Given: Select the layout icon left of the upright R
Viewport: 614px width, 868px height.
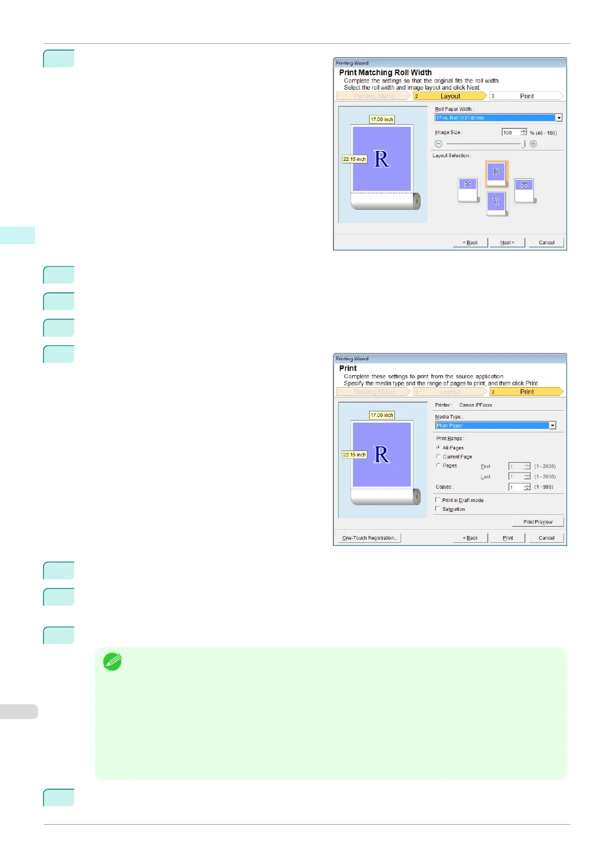Looking at the screenshot, I should (469, 190).
